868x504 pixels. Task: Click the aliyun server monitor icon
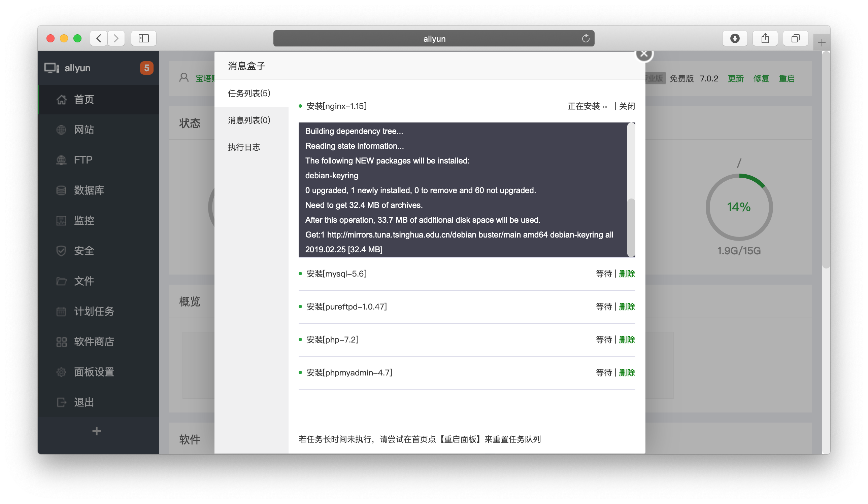(52, 68)
